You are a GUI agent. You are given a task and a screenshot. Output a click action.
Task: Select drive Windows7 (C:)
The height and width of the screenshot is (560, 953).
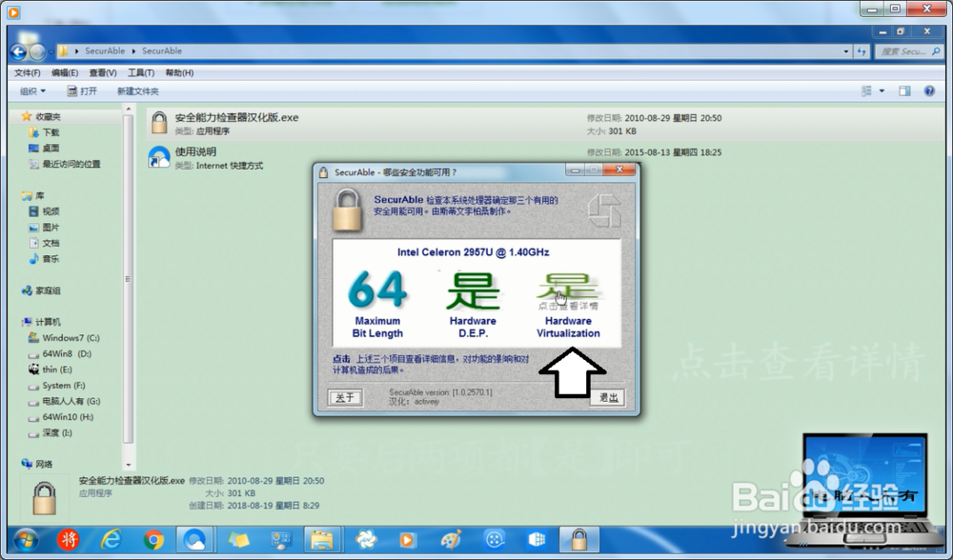click(71, 338)
